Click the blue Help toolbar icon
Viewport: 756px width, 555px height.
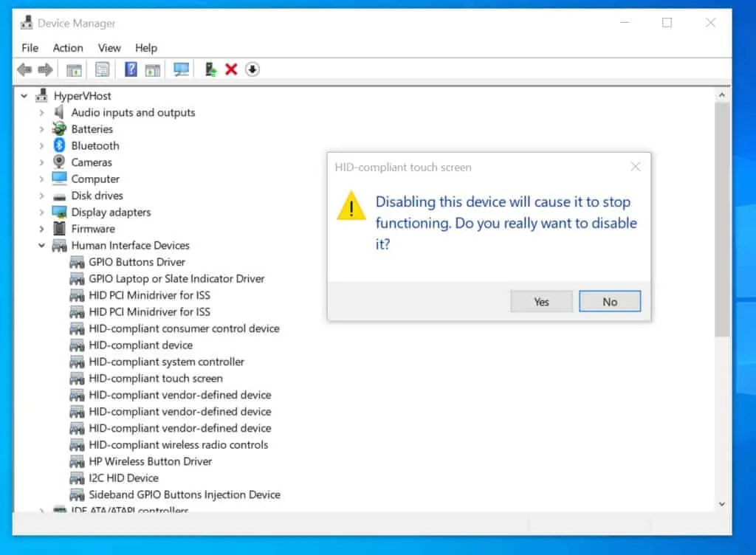pyautogui.click(x=131, y=69)
